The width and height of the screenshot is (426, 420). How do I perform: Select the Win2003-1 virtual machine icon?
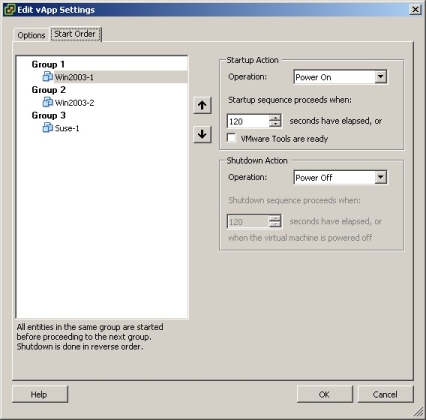(47, 76)
